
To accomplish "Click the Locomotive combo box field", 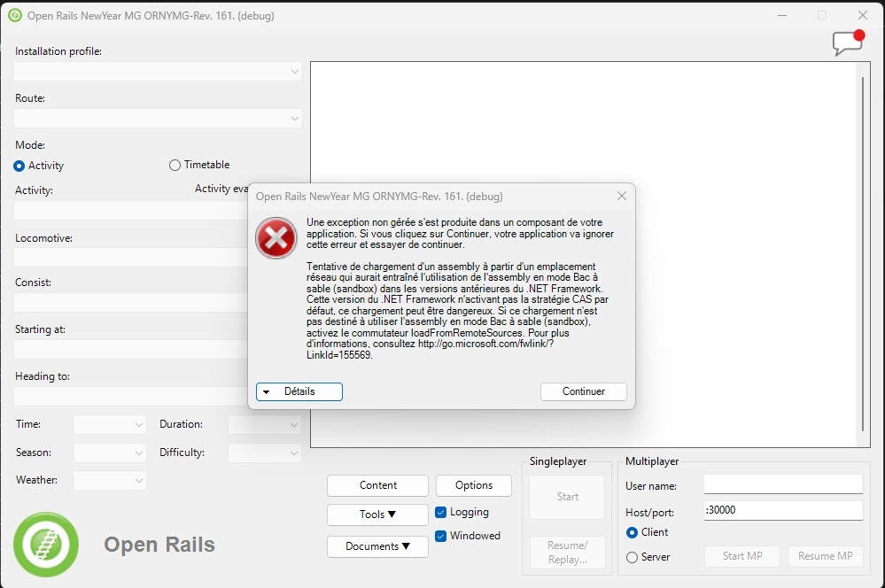I will click(131, 258).
